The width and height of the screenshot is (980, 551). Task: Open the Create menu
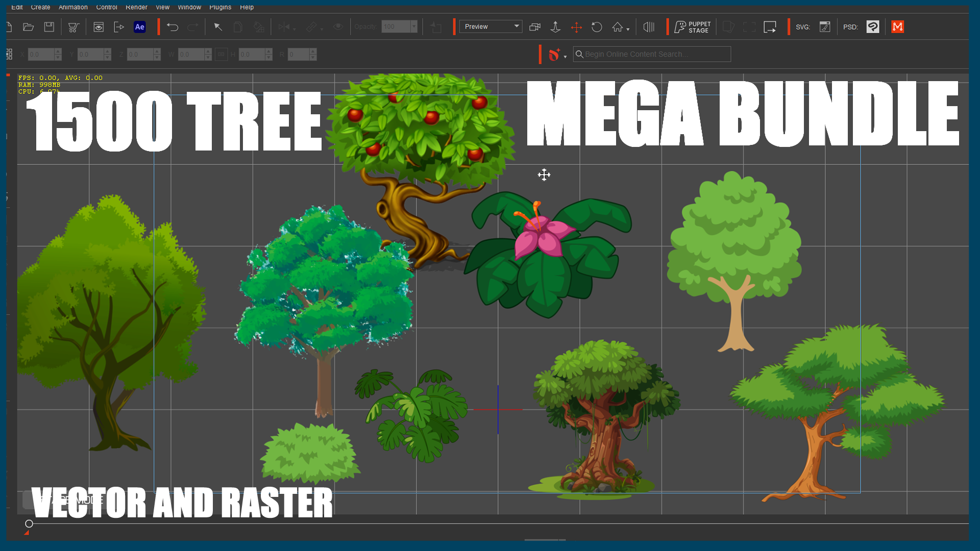click(40, 7)
